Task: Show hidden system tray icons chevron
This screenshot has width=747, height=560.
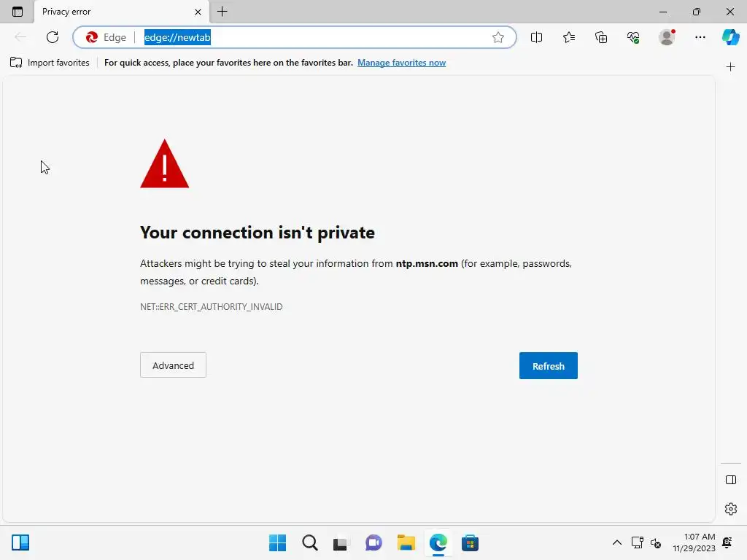Action: [x=616, y=542]
